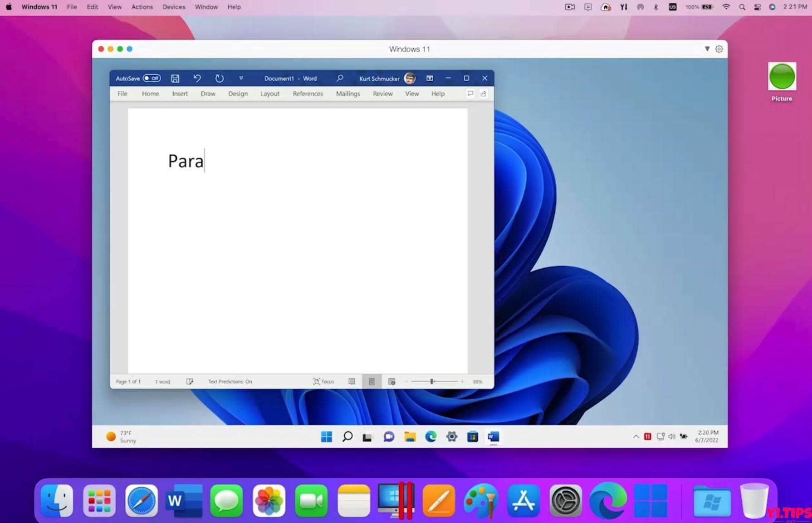Open Microsoft Store in Windows taskbar

(473, 437)
